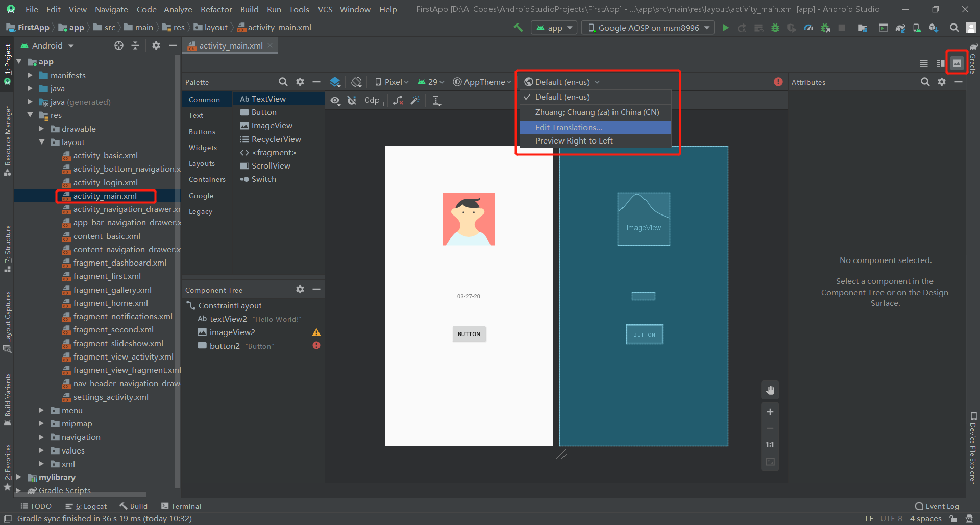Image resolution: width=980 pixels, height=525 pixels.
Task: Zoom in with plus icon on canvas
Action: pos(770,412)
